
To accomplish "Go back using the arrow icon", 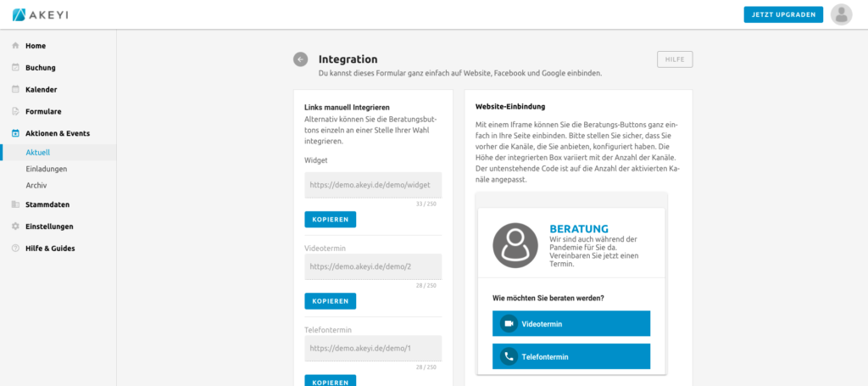I will coord(300,59).
